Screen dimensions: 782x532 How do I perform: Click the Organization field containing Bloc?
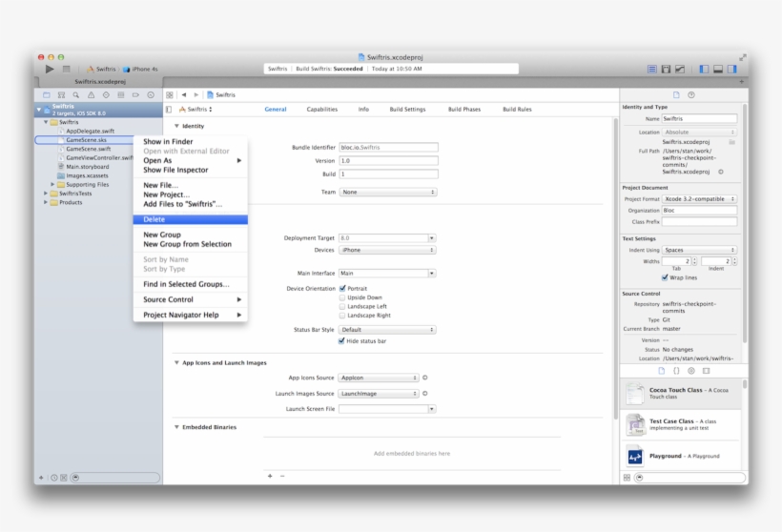pyautogui.click(x=699, y=211)
